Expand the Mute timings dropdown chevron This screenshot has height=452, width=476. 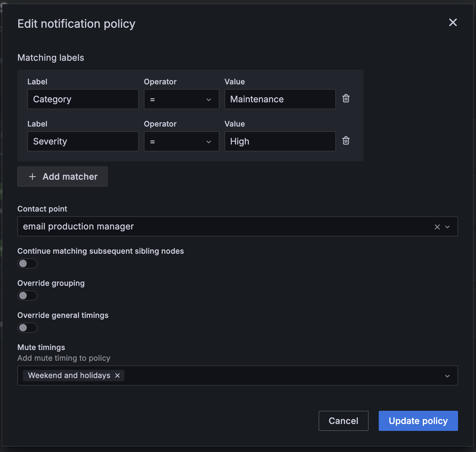coord(447,376)
